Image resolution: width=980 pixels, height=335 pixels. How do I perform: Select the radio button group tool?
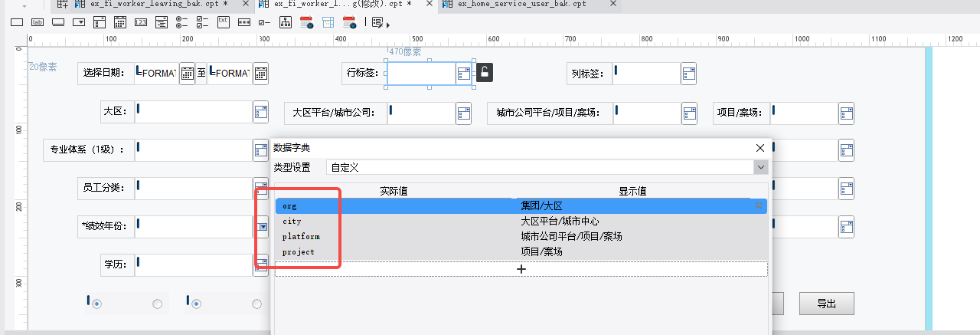[x=181, y=22]
